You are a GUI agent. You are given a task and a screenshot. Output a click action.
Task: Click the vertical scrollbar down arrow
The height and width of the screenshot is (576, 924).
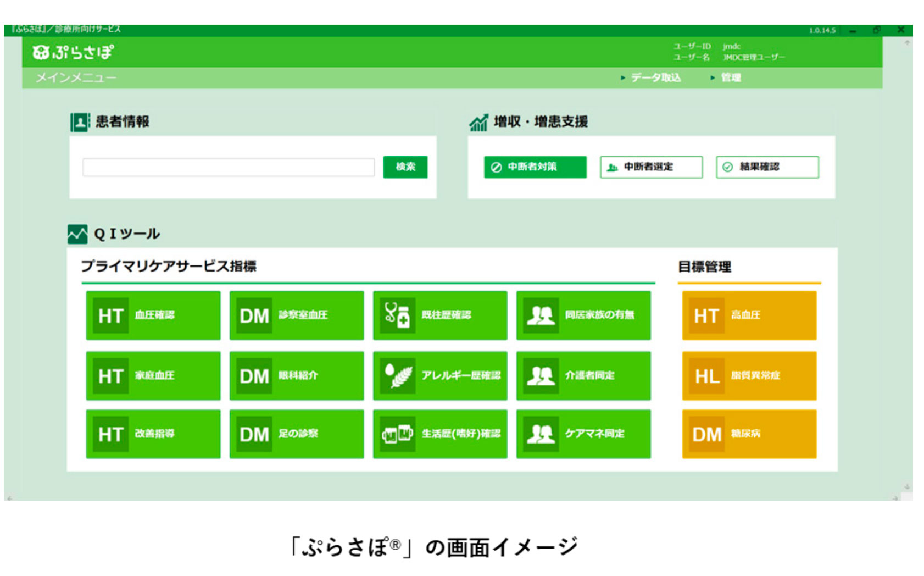click(907, 487)
